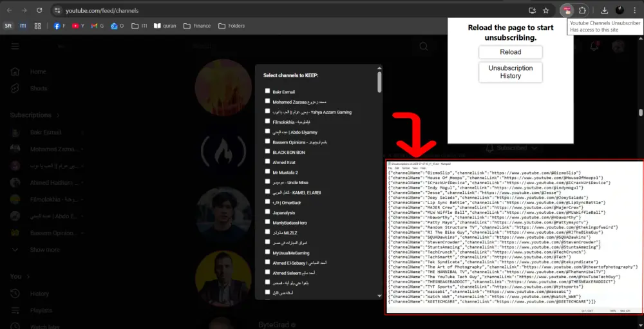Click the browser back arrow

tap(10, 11)
